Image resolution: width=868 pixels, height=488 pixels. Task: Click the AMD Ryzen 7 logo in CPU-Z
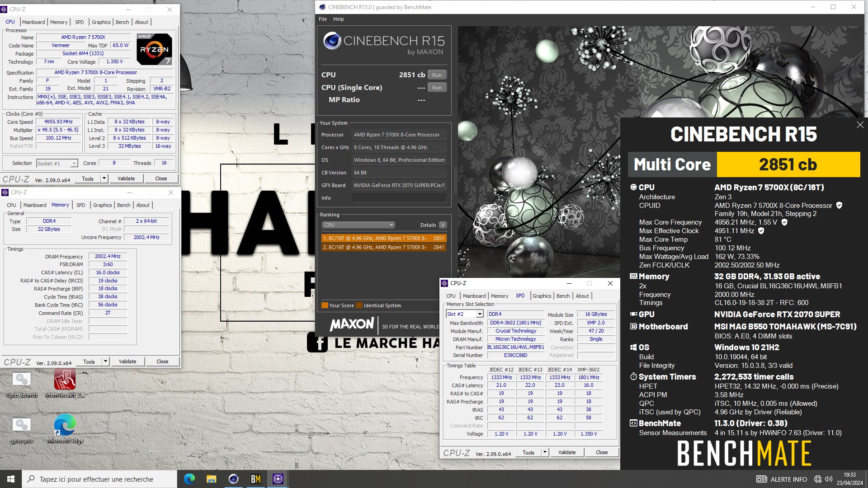point(154,49)
